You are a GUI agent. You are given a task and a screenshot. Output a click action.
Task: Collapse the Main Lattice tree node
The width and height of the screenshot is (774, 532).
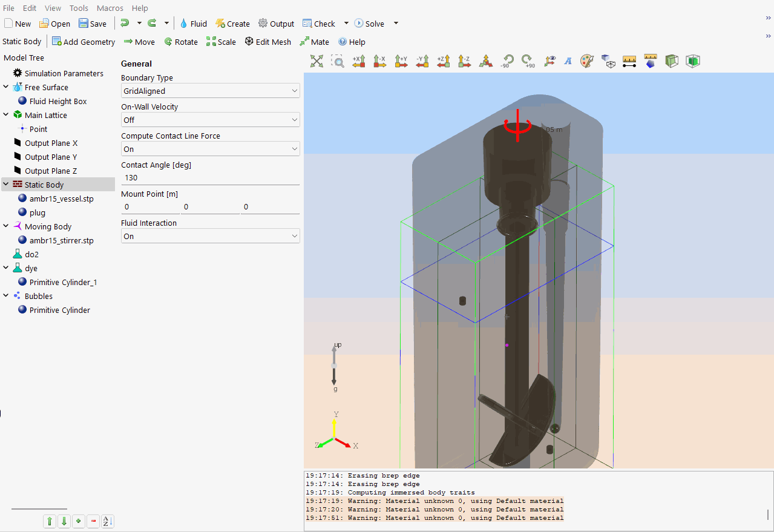click(x=6, y=115)
